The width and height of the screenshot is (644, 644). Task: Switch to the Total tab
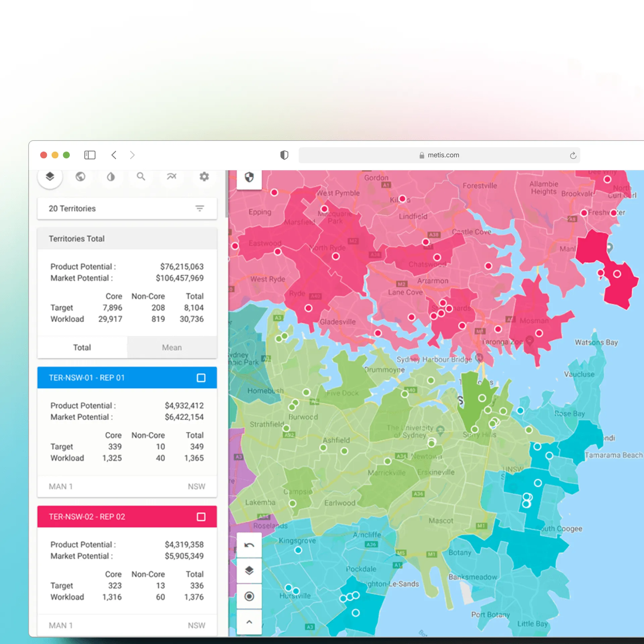click(82, 347)
